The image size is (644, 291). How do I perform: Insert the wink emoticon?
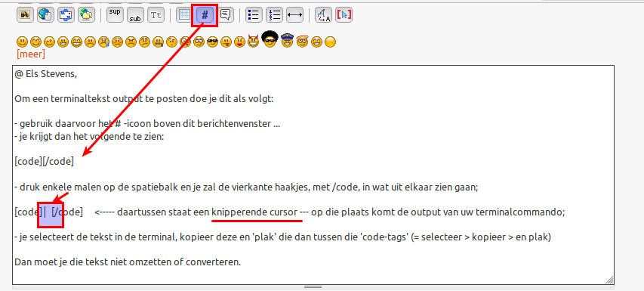49,42
